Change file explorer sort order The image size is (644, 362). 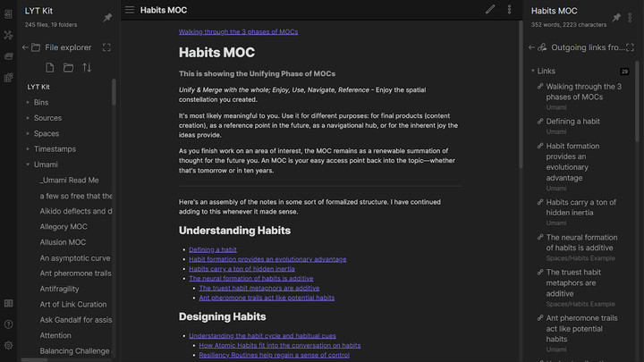click(87, 68)
